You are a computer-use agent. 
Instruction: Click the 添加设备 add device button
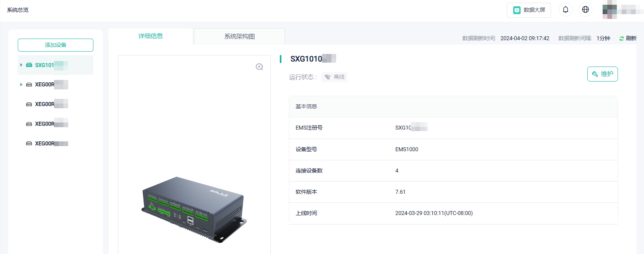[x=56, y=45]
